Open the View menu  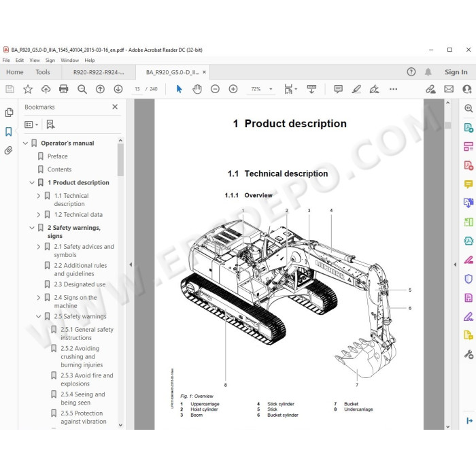click(x=35, y=60)
